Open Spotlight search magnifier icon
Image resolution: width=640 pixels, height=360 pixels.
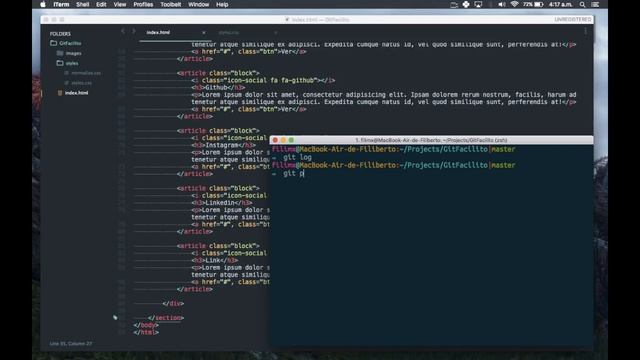[582, 4]
